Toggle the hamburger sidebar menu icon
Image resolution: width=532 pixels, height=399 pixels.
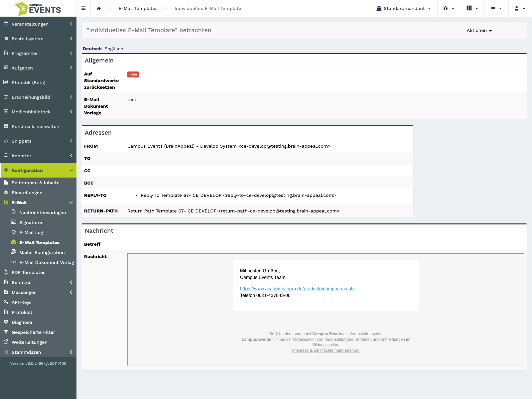(x=83, y=8)
